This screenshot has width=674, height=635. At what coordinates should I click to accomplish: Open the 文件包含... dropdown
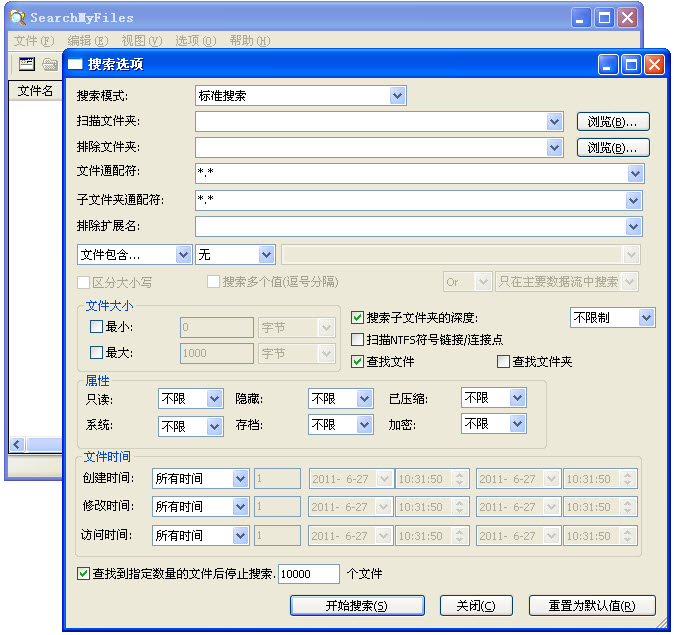click(x=184, y=255)
